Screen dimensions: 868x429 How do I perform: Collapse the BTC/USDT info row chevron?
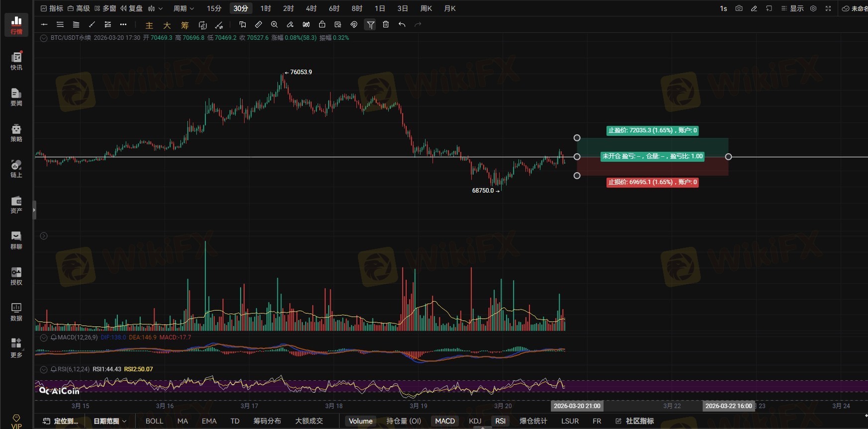click(x=44, y=38)
